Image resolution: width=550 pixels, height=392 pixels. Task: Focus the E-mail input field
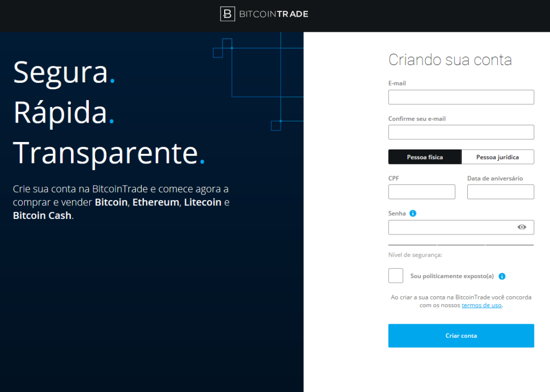[461, 97]
